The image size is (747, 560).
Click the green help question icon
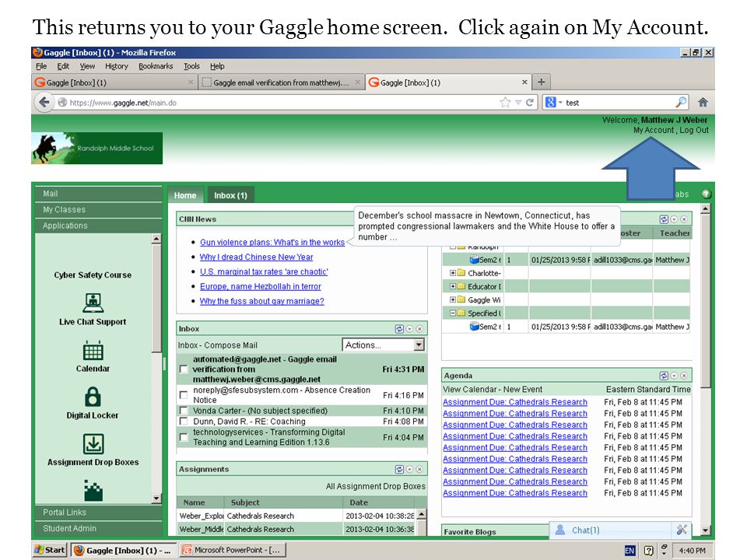[706, 194]
